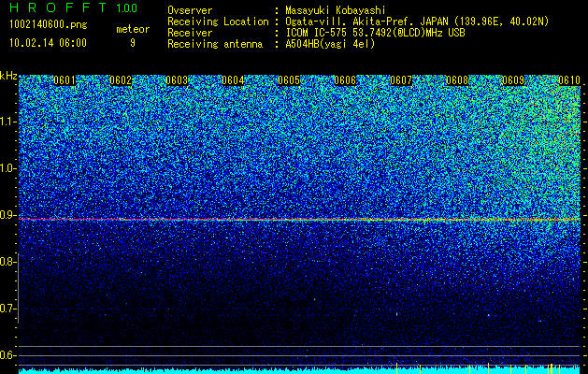
Task: Click the 0608 time marker
Action: pyautogui.click(x=457, y=80)
